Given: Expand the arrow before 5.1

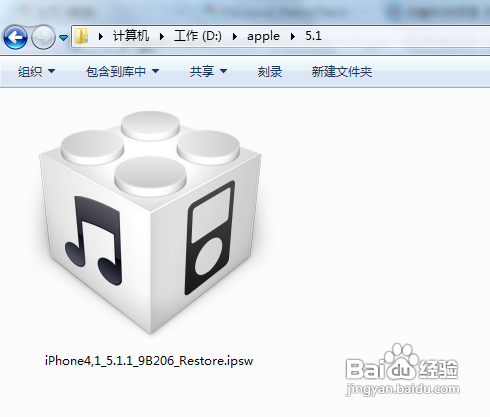Looking at the screenshot, I should 293,36.
